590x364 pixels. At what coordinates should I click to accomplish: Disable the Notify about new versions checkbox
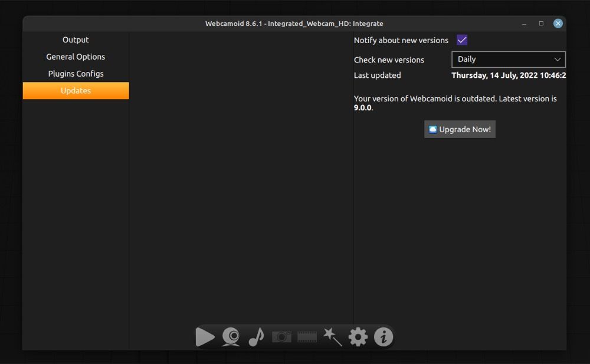click(x=462, y=40)
